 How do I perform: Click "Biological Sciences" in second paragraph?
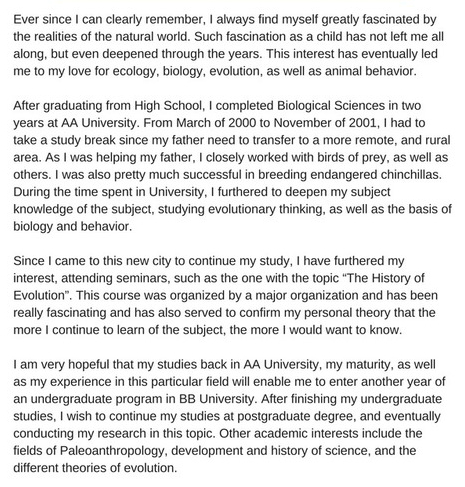(331, 106)
